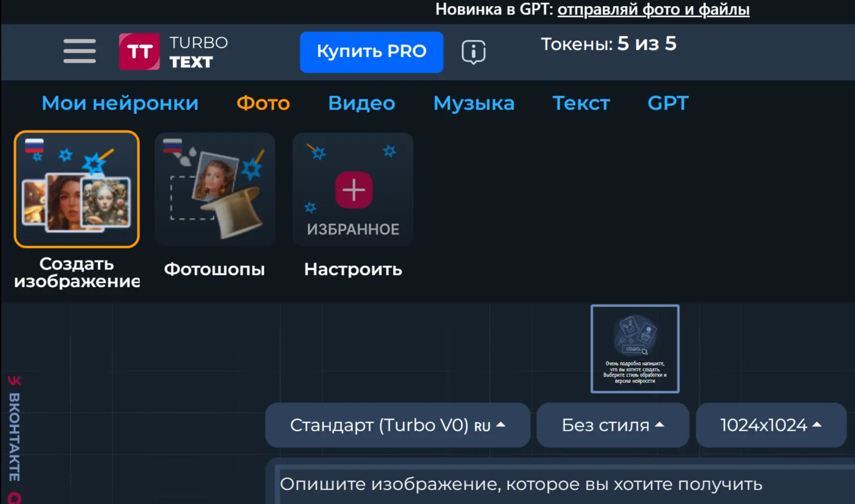Follow the отправляй фото и файлы link
The height and width of the screenshot is (504, 855).
click(653, 9)
